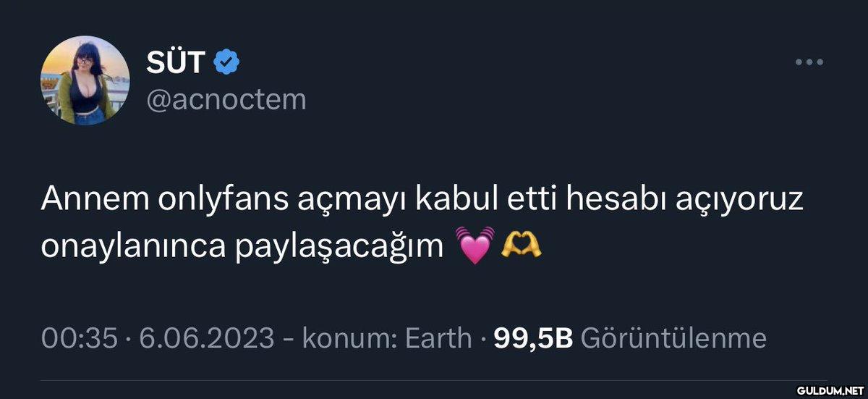Open the SÜT display name profile link

177,64
